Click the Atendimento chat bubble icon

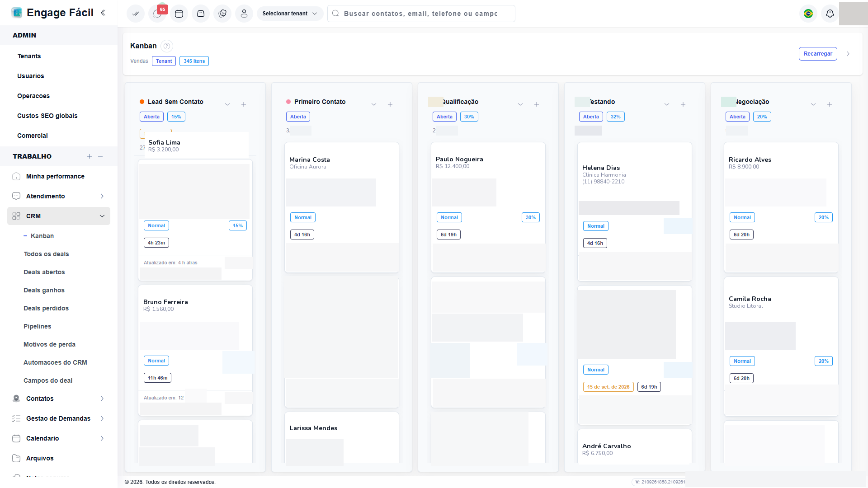(x=16, y=196)
